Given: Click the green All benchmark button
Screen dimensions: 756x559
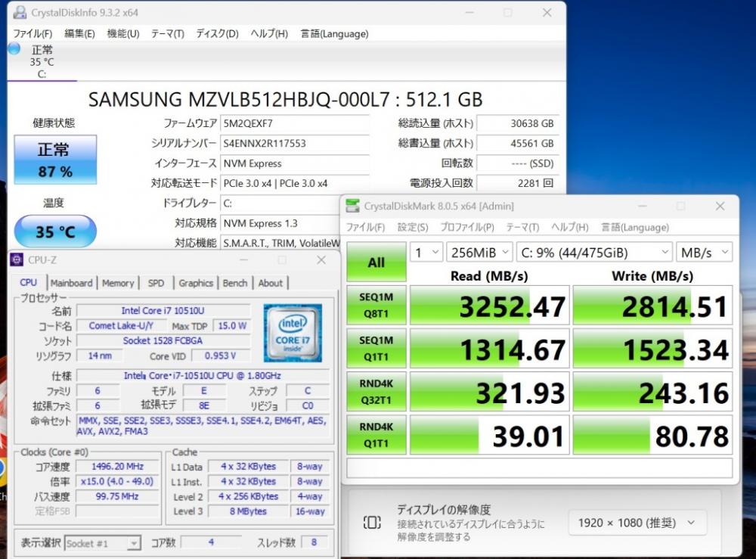Looking at the screenshot, I should pos(376,262).
